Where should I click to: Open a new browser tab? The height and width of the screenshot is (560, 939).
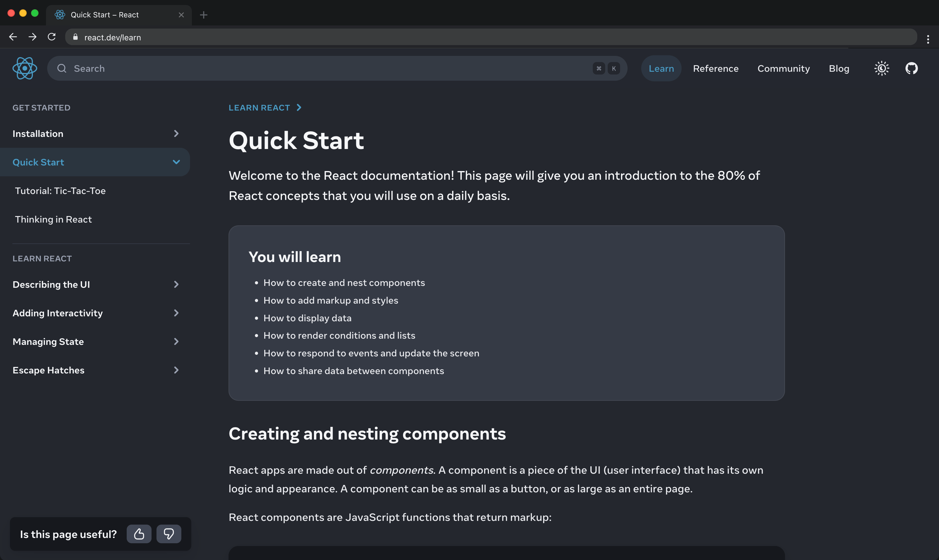204,15
